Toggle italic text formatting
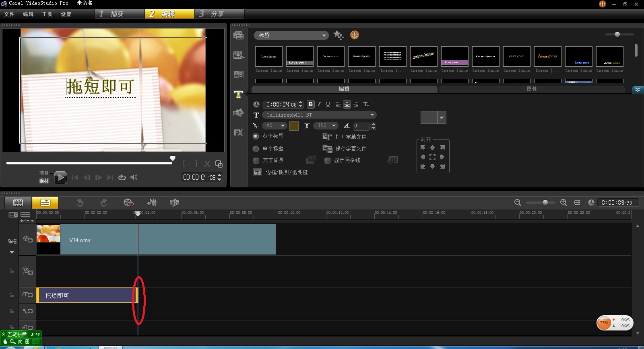The image size is (644, 349). pyautogui.click(x=319, y=104)
